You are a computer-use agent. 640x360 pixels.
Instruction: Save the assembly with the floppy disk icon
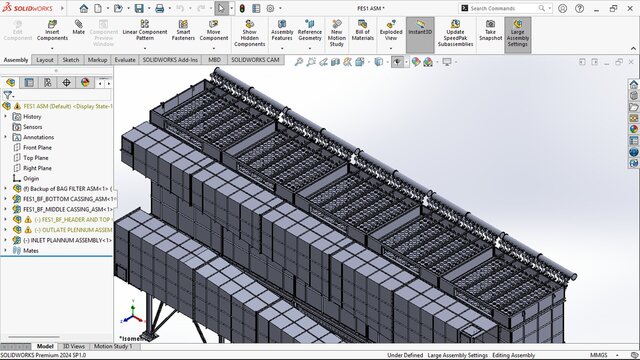pos(139,8)
